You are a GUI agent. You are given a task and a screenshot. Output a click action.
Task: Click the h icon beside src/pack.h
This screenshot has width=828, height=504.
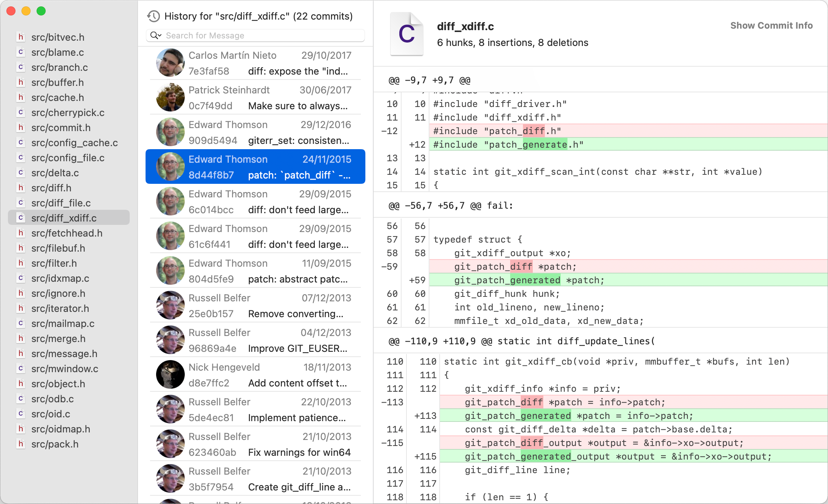coord(21,444)
